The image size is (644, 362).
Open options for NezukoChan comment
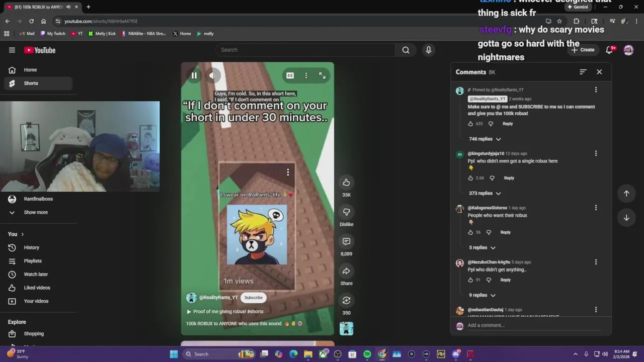(x=596, y=262)
